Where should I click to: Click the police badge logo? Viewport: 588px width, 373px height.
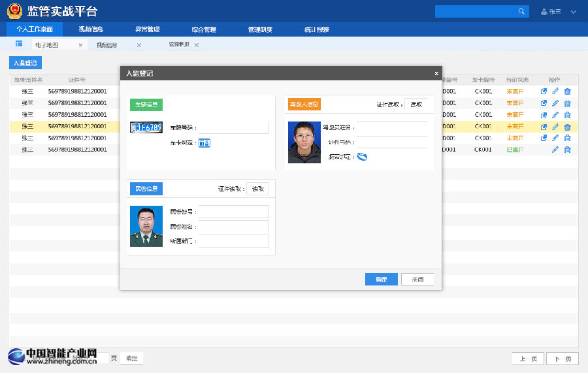(14, 12)
